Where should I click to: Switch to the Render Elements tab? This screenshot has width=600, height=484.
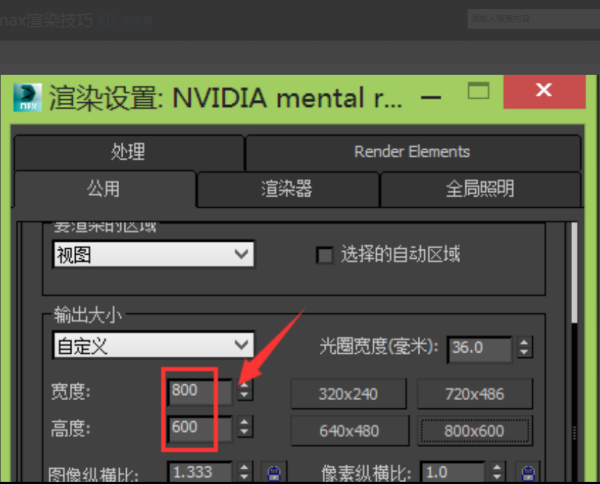pyautogui.click(x=412, y=152)
